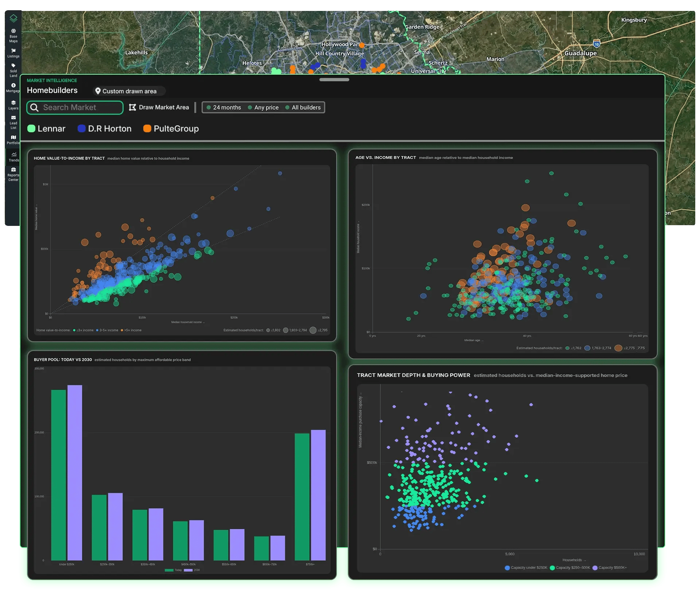Open the All builders filter
The width and height of the screenshot is (700, 599).
click(x=303, y=107)
